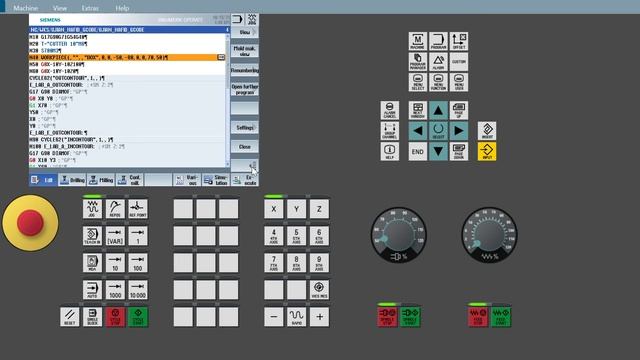Screen dimensions: 640x360
Task: Click the cursor up arrow key
Action: click(438, 111)
